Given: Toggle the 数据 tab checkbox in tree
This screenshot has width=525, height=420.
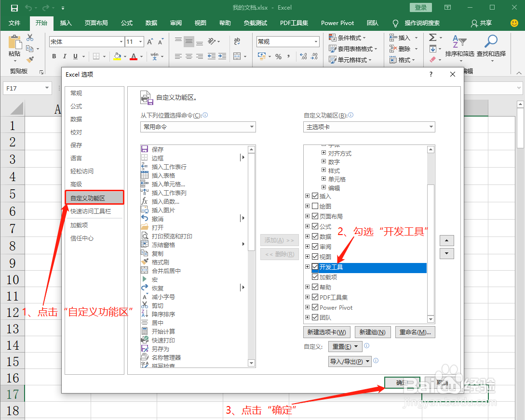Looking at the screenshot, I should [315, 236].
